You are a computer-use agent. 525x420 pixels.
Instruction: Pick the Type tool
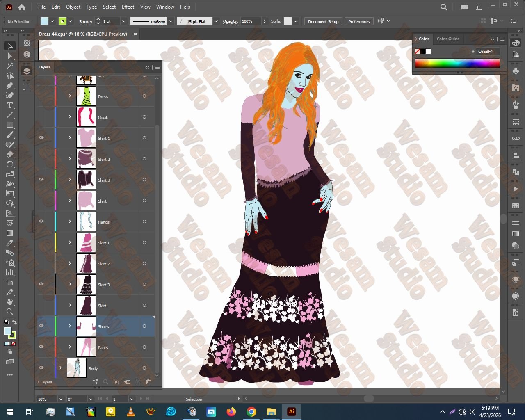(x=10, y=105)
